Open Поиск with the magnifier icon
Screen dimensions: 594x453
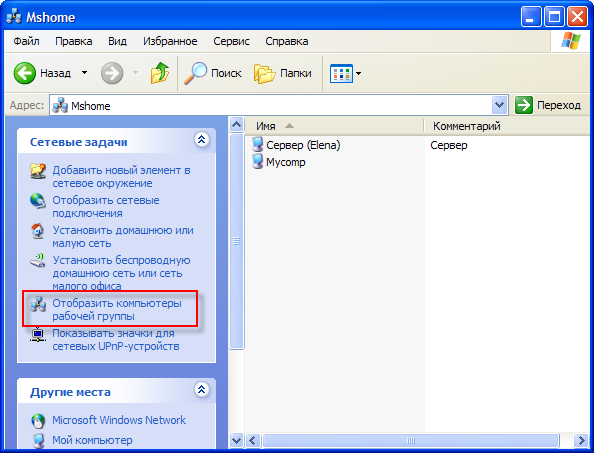point(195,73)
